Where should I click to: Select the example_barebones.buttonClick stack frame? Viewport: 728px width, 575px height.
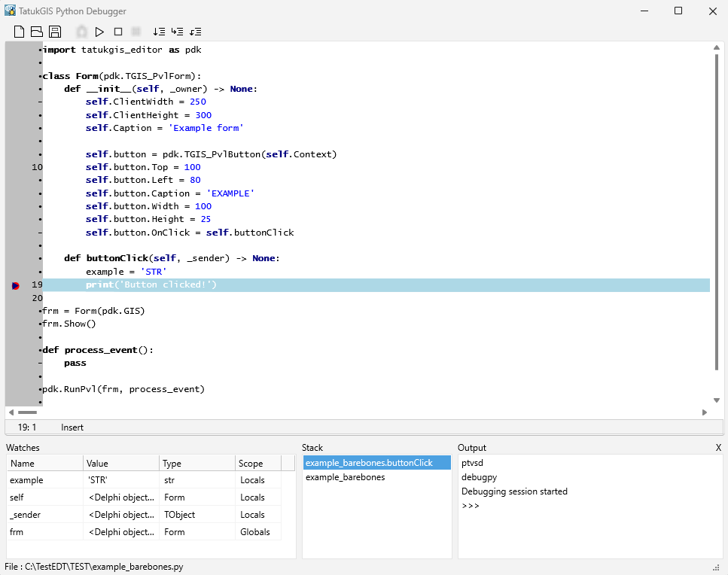(376, 462)
